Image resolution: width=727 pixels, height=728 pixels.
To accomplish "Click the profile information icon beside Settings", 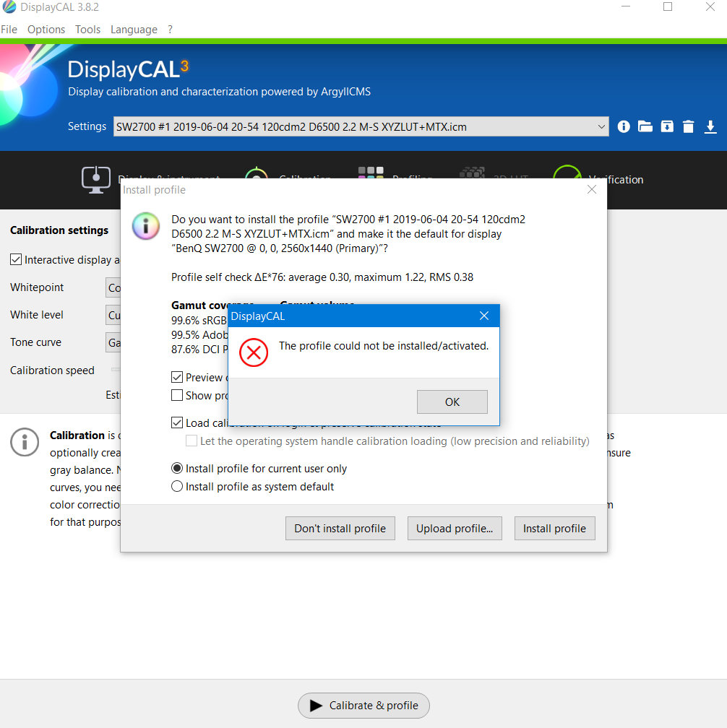I will click(624, 126).
